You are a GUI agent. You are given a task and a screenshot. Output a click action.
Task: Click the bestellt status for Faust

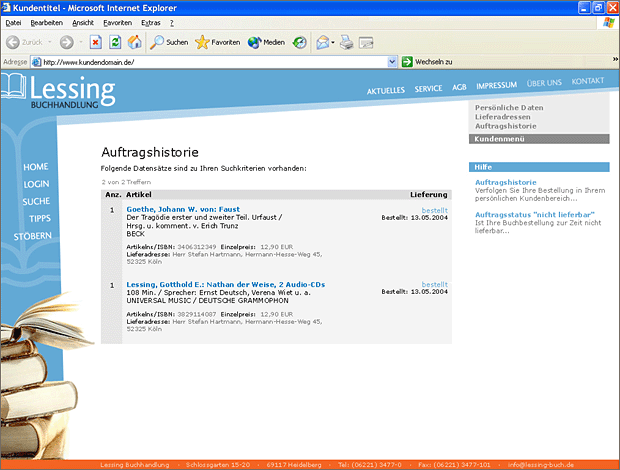pos(435,210)
